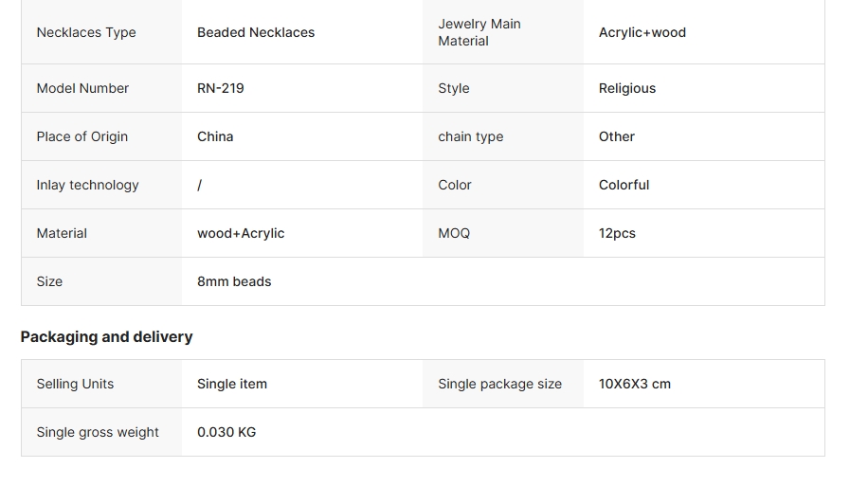This screenshot has width=868, height=486.
Task: Select the China origin value
Action: coord(215,136)
